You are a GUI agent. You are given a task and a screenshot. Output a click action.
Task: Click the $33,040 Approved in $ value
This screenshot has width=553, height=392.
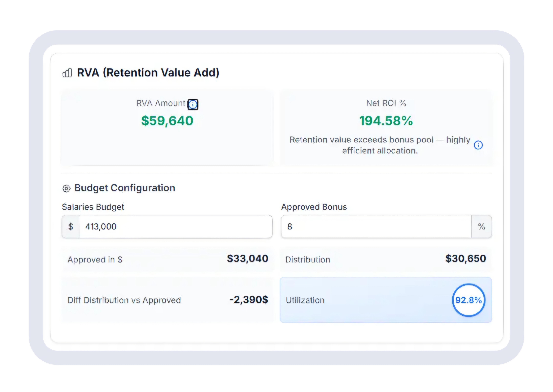(x=248, y=259)
